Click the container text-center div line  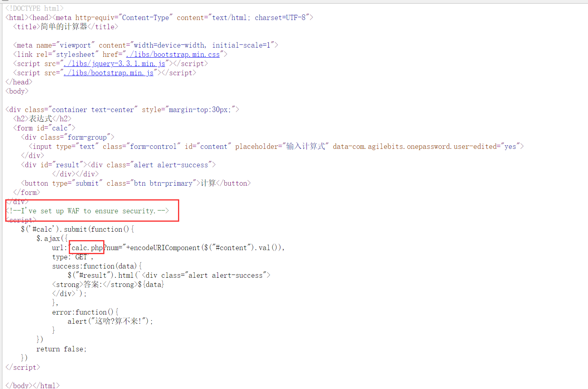(122, 110)
